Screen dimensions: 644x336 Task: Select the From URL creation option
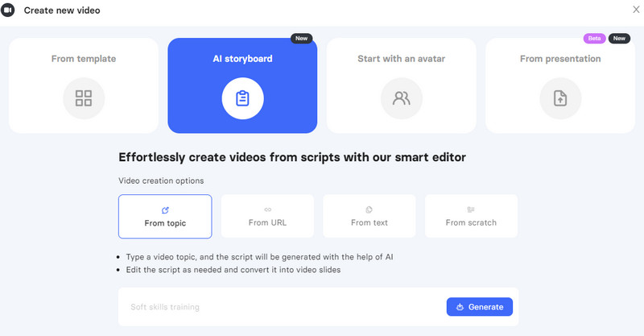pos(267,216)
